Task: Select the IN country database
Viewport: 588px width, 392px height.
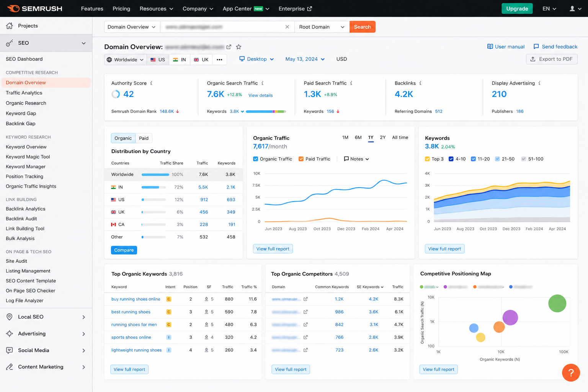Action: pyautogui.click(x=180, y=60)
